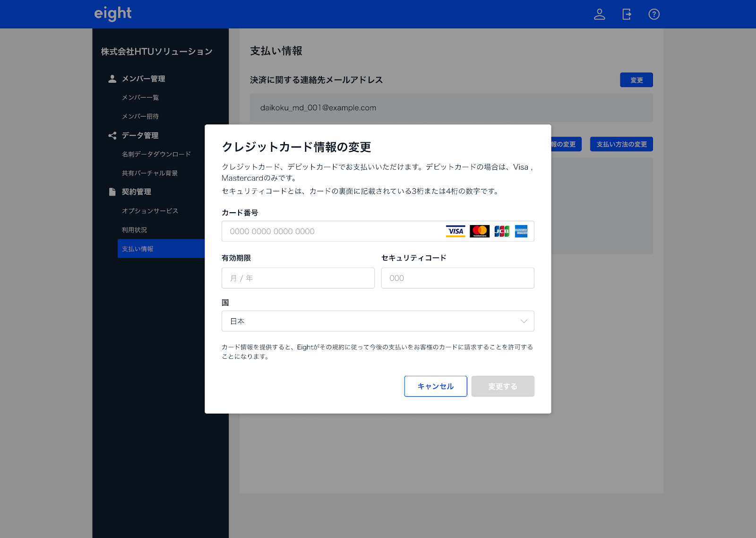Open オプションサービス in the sidebar
The image size is (756, 538).
pos(150,211)
